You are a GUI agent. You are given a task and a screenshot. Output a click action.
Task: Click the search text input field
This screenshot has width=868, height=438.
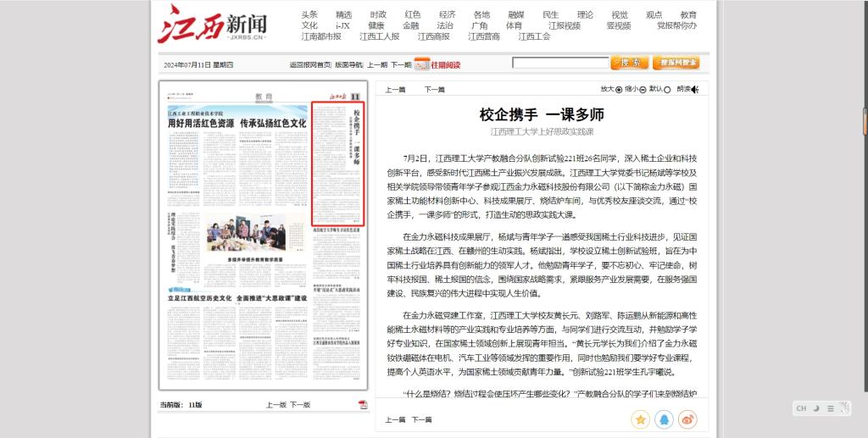(x=559, y=63)
